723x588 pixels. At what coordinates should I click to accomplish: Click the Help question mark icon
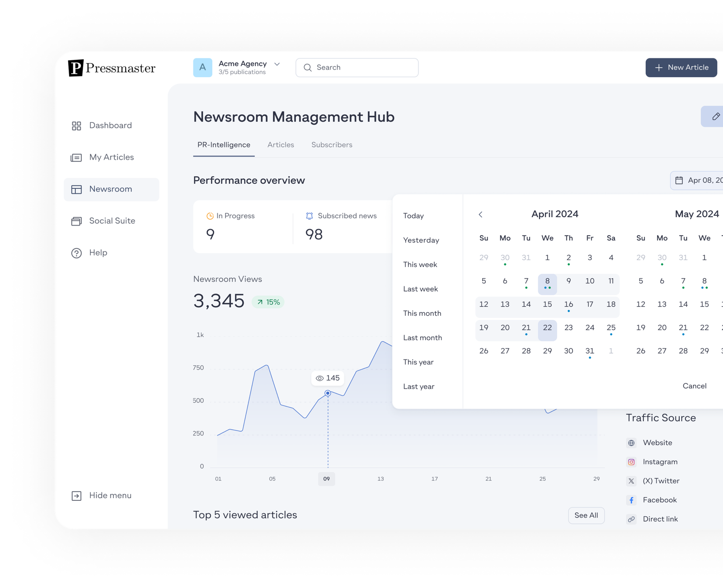(x=76, y=253)
